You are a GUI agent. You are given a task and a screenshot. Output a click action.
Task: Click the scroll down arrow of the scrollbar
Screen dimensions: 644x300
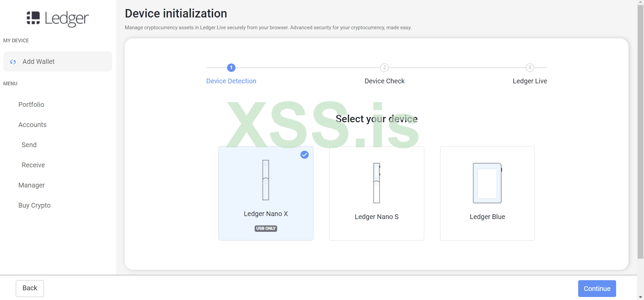tap(640, 297)
